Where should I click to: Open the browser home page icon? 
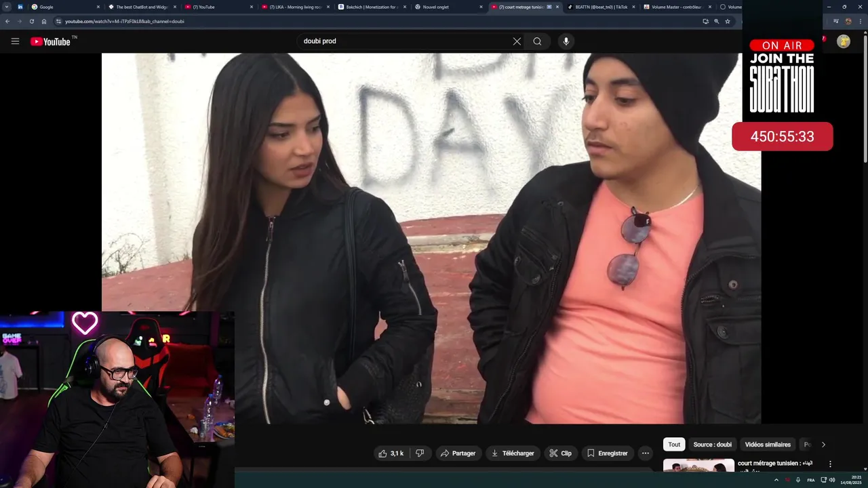tap(44, 21)
